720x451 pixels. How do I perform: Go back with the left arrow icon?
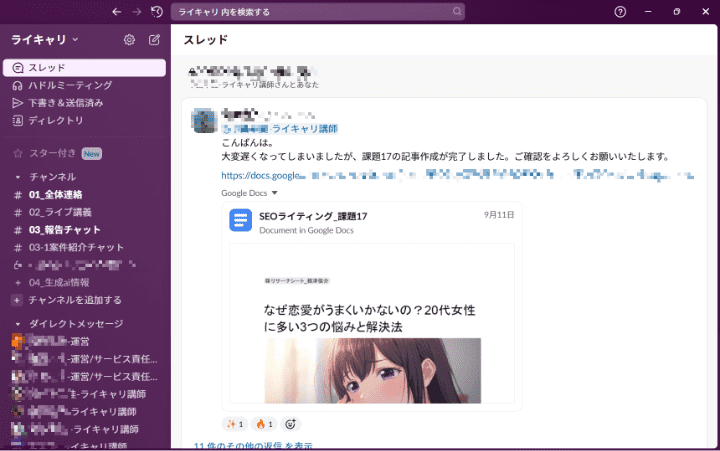coord(117,12)
